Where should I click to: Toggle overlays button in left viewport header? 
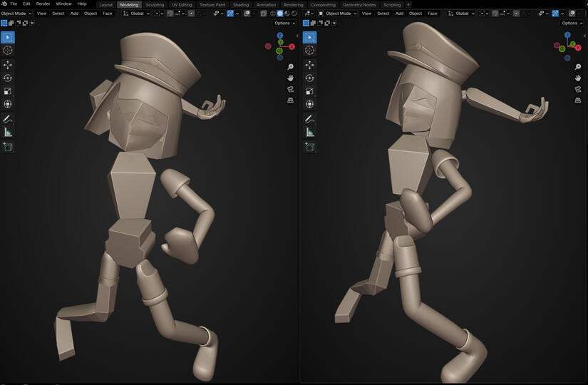click(247, 14)
